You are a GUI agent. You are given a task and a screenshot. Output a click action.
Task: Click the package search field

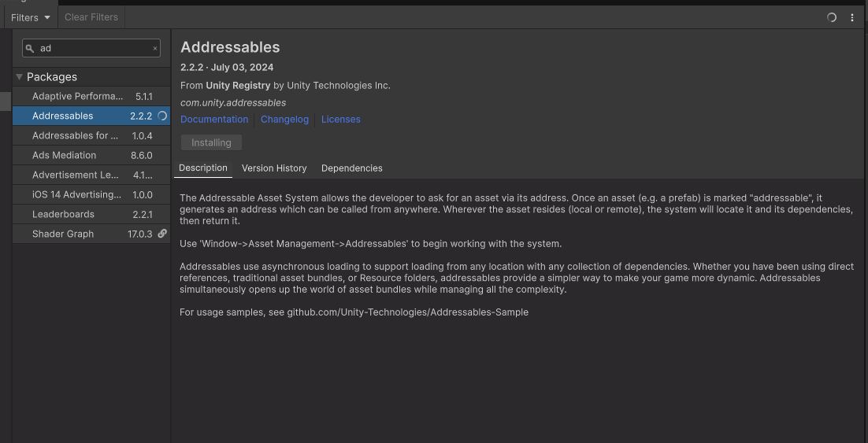[91, 48]
